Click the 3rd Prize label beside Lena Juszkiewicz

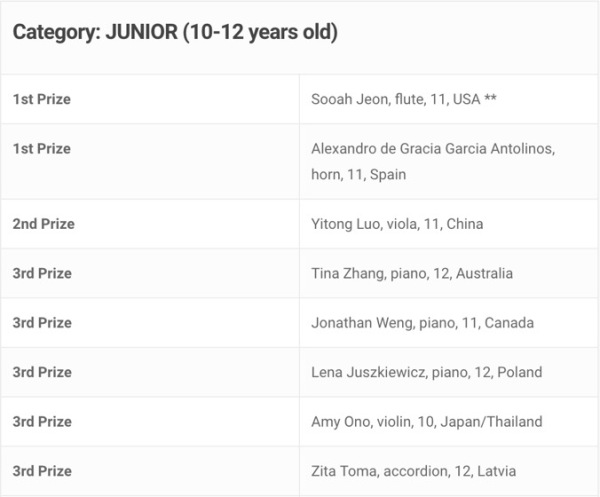coord(42,372)
